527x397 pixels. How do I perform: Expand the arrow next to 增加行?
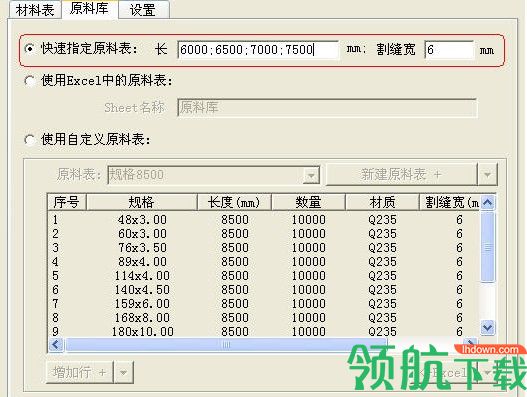(124, 372)
